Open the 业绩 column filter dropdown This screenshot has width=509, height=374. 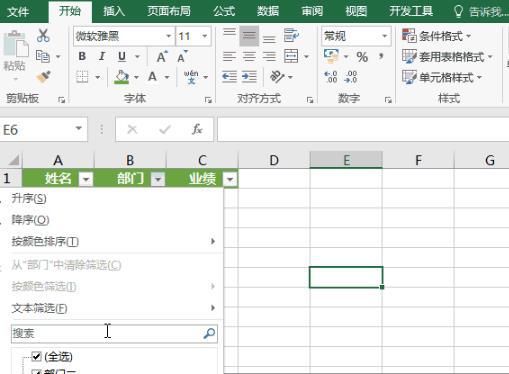point(230,179)
